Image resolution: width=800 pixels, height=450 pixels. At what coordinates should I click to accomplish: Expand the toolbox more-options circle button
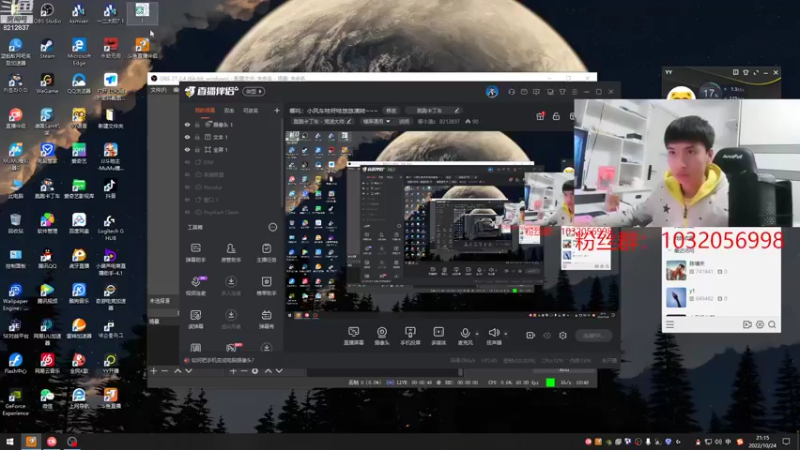tap(272, 227)
